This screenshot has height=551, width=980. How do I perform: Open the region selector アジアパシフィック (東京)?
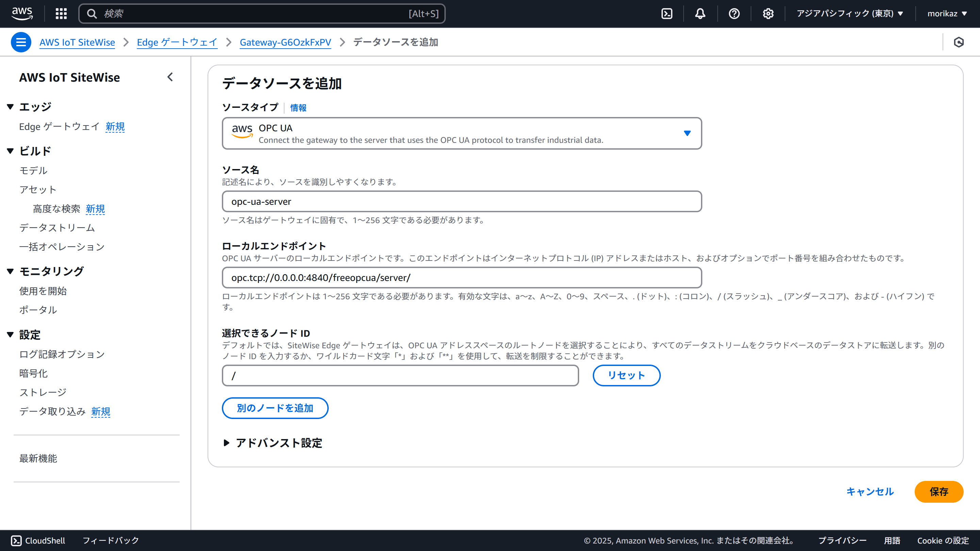(850, 14)
